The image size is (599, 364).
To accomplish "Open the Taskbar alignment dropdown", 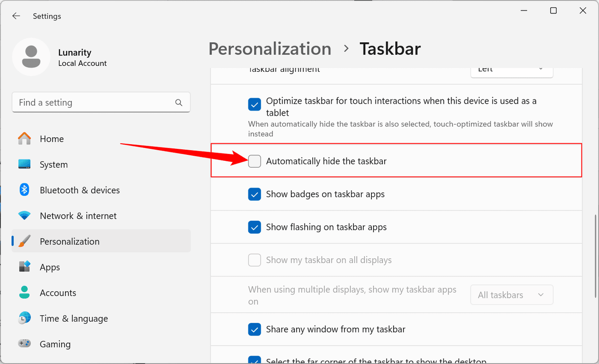I will tap(511, 70).
